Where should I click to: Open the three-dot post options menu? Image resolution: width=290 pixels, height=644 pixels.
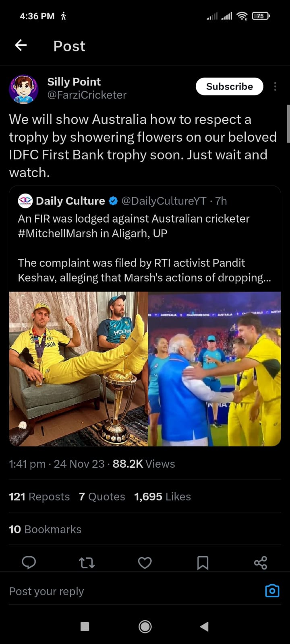coord(275,87)
